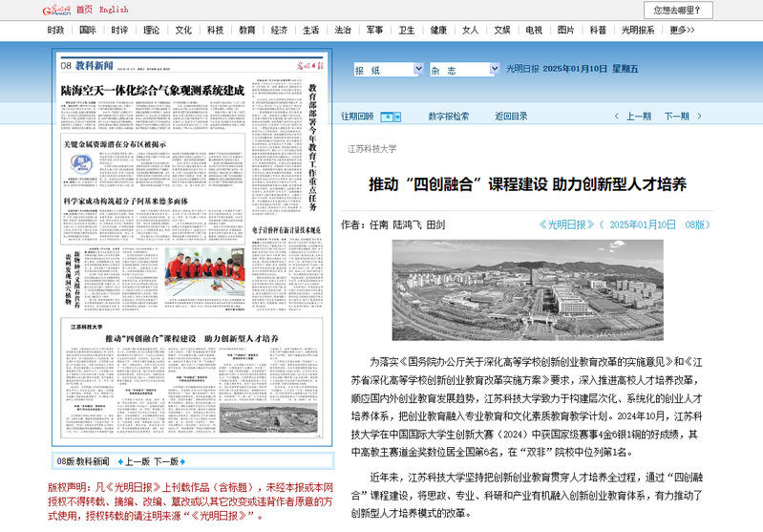The image size is (763, 532).
Task: Switch to the English version link
Action: (114, 10)
